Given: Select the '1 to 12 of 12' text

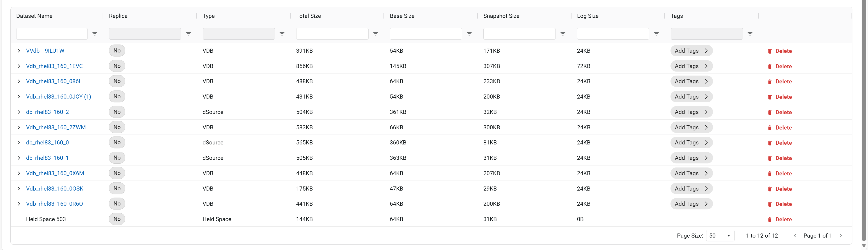Looking at the screenshot, I should tap(762, 236).
